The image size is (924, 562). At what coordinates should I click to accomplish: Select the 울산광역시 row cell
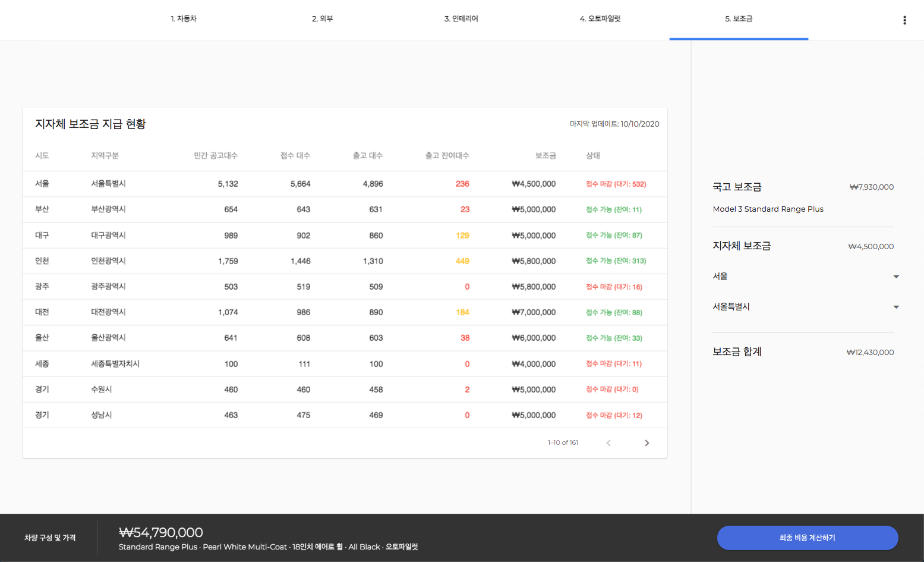point(108,338)
